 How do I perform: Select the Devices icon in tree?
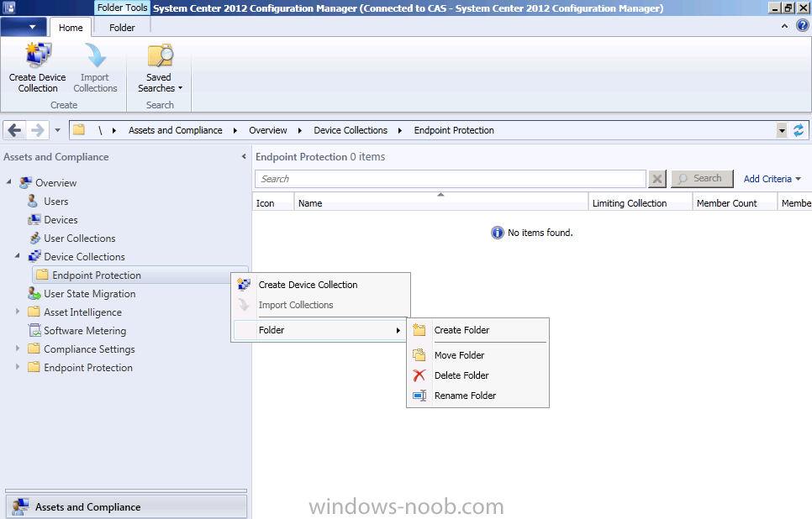(x=34, y=220)
